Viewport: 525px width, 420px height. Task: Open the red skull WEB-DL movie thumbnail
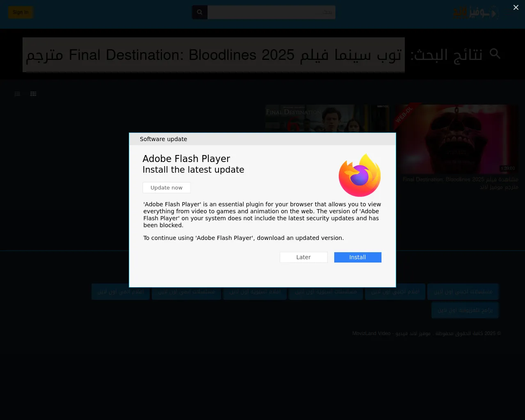pos(456,139)
